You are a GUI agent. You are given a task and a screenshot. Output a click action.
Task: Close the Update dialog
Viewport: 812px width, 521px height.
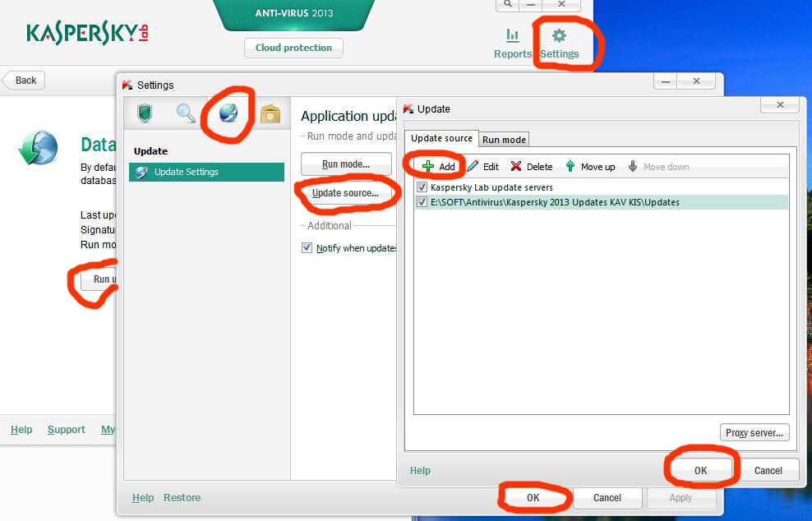click(780, 105)
